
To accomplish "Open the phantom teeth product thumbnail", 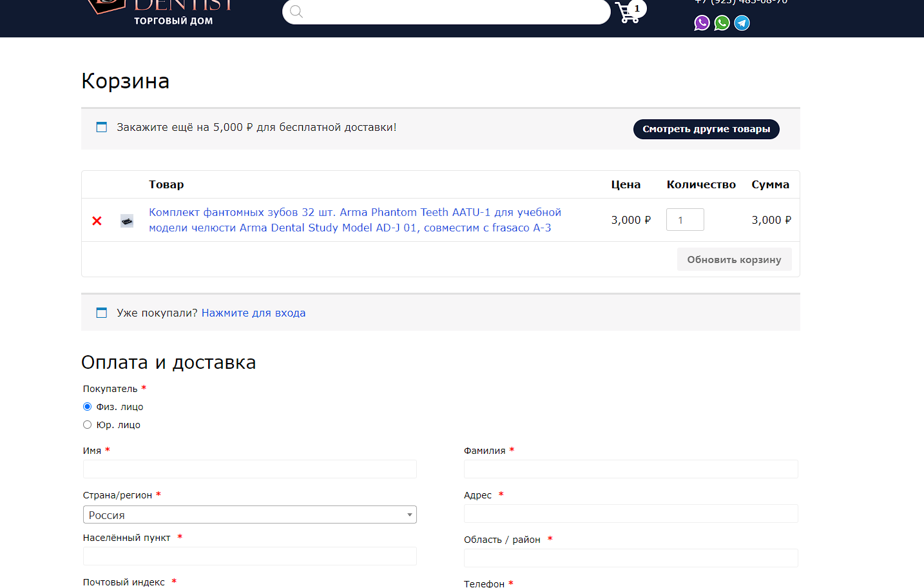I will click(127, 221).
